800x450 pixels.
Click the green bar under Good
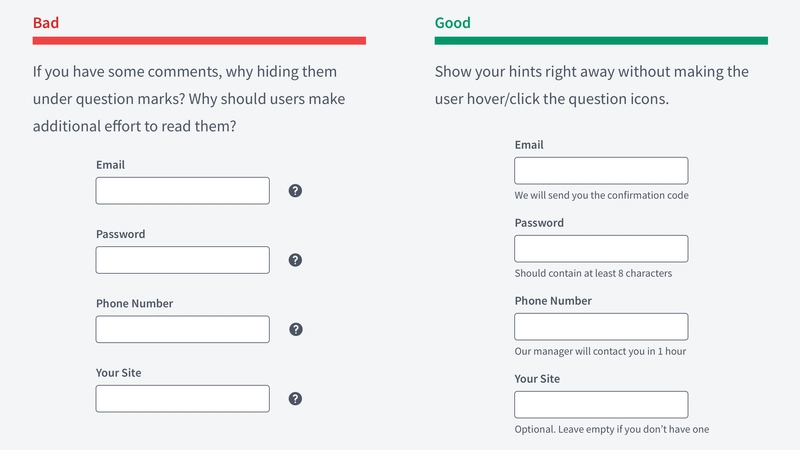click(601, 41)
